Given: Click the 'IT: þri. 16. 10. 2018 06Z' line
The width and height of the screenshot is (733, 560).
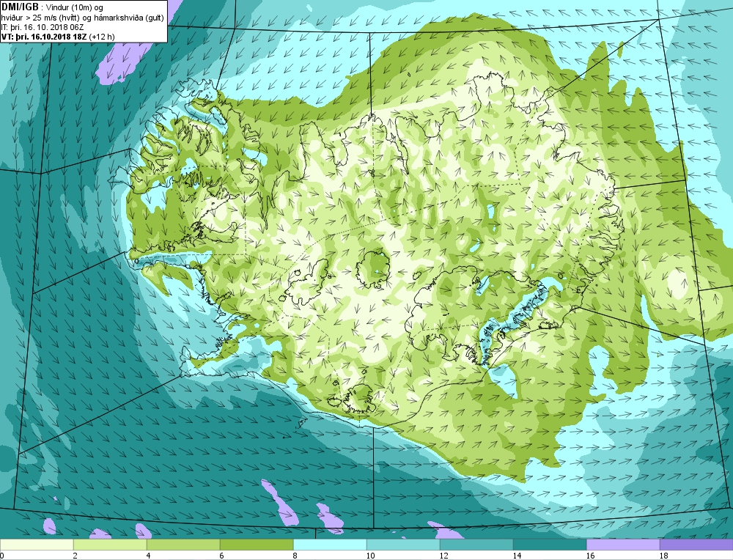Looking at the screenshot, I should point(43,27).
